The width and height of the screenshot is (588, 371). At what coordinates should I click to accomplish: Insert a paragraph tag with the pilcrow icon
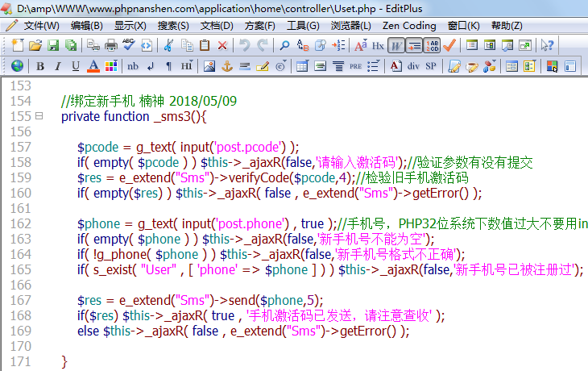coord(169,66)
